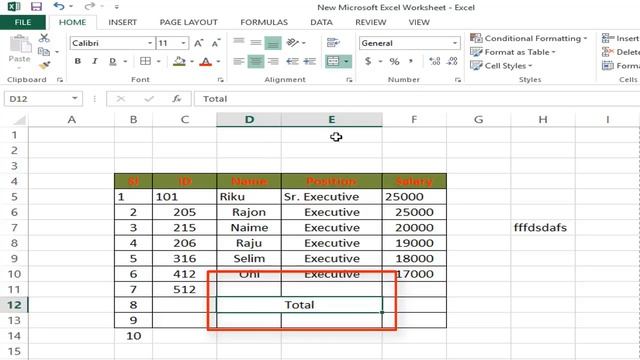
Task: Click Increase Decimal icon
Action: [435, 61]
